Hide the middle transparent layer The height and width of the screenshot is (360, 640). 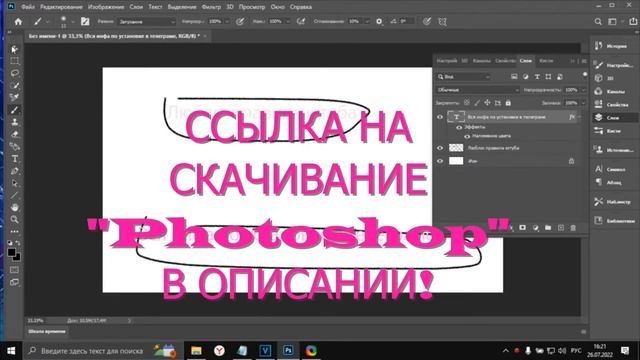pyautogui.click(x=440, y=148)
